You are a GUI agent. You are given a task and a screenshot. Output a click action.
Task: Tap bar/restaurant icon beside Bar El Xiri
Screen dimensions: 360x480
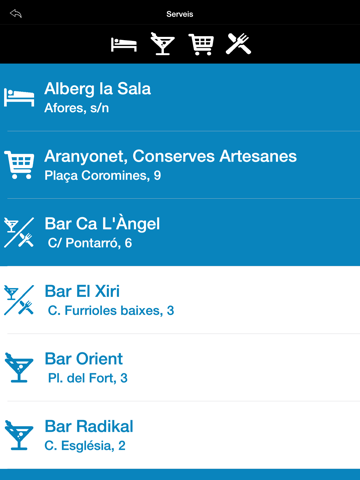point(19,300)
